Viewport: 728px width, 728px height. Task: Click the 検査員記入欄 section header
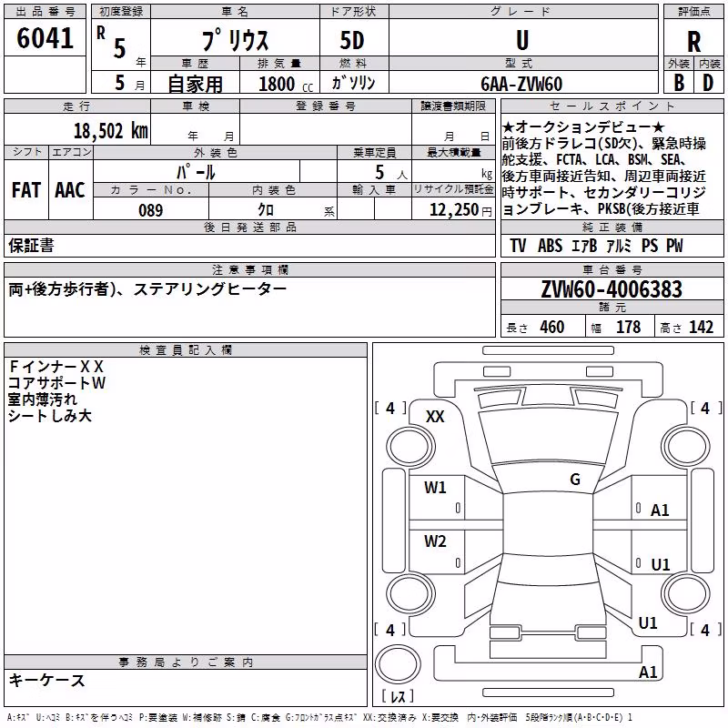coord(186,350)
